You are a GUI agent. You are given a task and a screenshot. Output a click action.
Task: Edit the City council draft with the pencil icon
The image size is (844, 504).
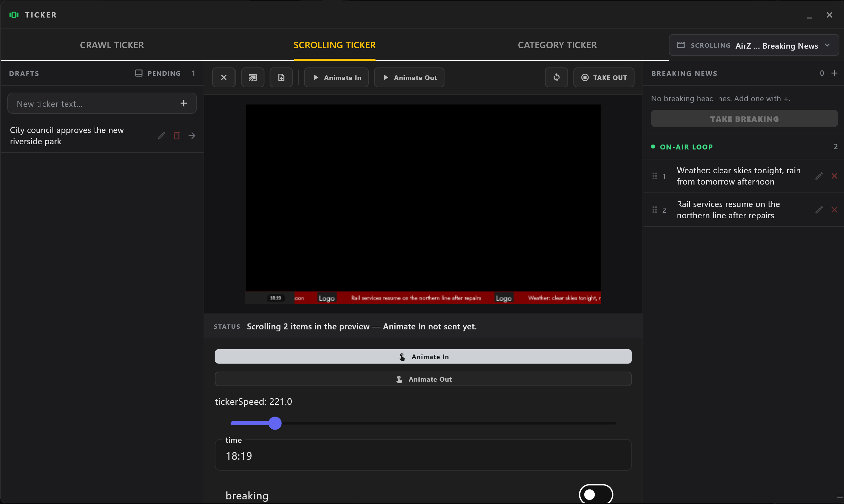click(161, 136)
